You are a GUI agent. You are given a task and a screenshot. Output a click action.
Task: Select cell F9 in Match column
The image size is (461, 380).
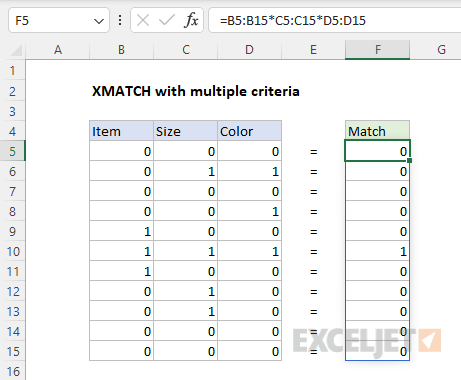[x=377, y=231]
